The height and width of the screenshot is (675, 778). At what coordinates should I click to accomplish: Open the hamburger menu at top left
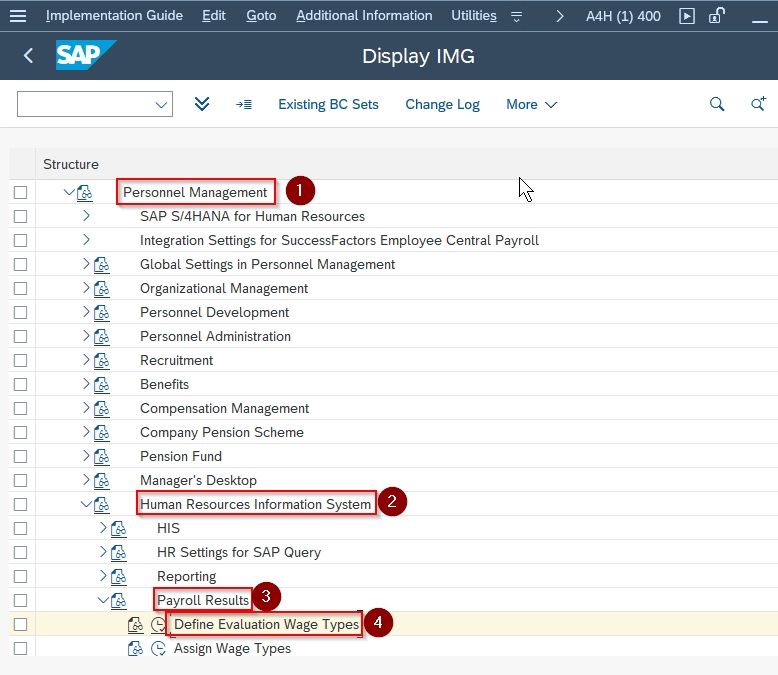[x=18, y=16]
